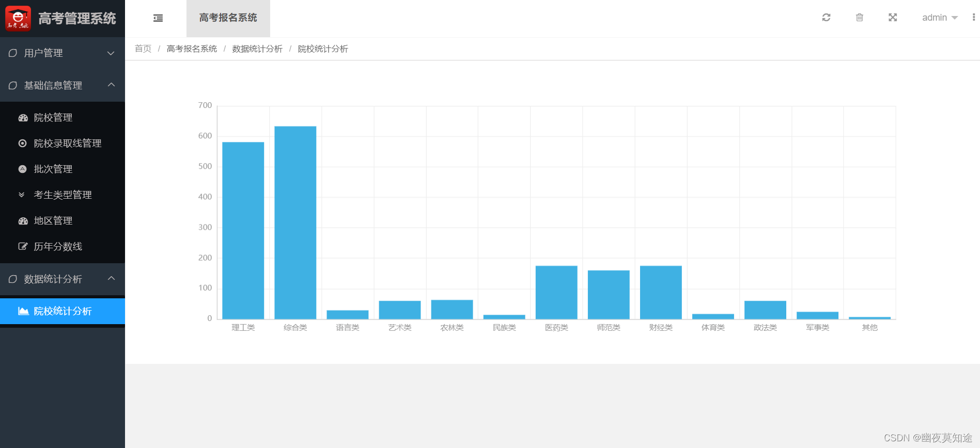This screenshot has height=448, width=980.
Task: Switch to the 高考报名系统 top tab
Action: 228,18
